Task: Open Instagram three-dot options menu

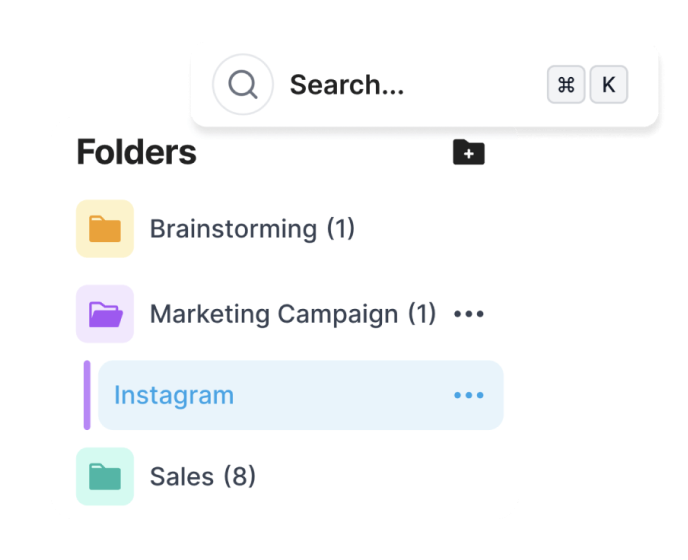Action: pyautogui.click(x=468, y=395)
